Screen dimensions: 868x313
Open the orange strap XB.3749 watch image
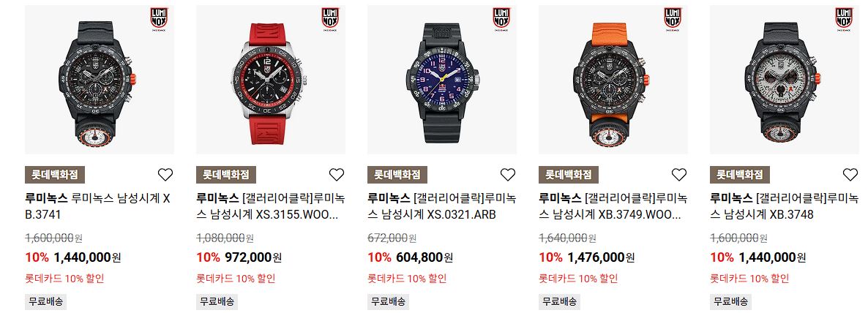coord(613,80)
